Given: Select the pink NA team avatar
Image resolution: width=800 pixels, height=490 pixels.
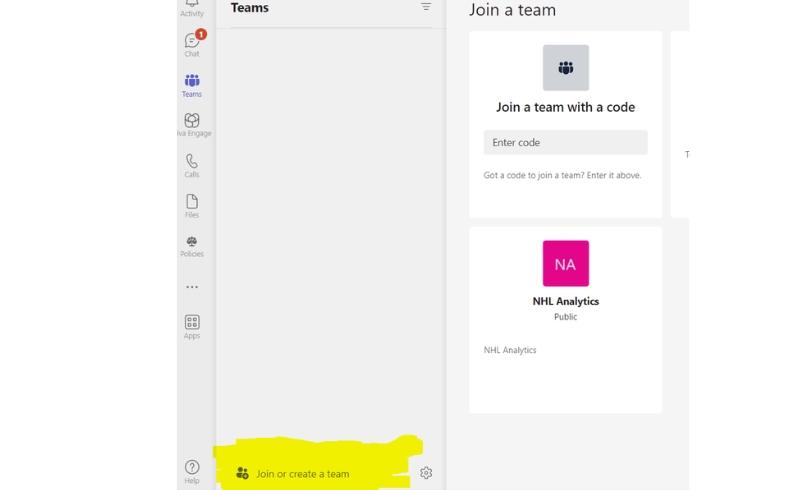Looking at the screenshot, I should 566,263.
